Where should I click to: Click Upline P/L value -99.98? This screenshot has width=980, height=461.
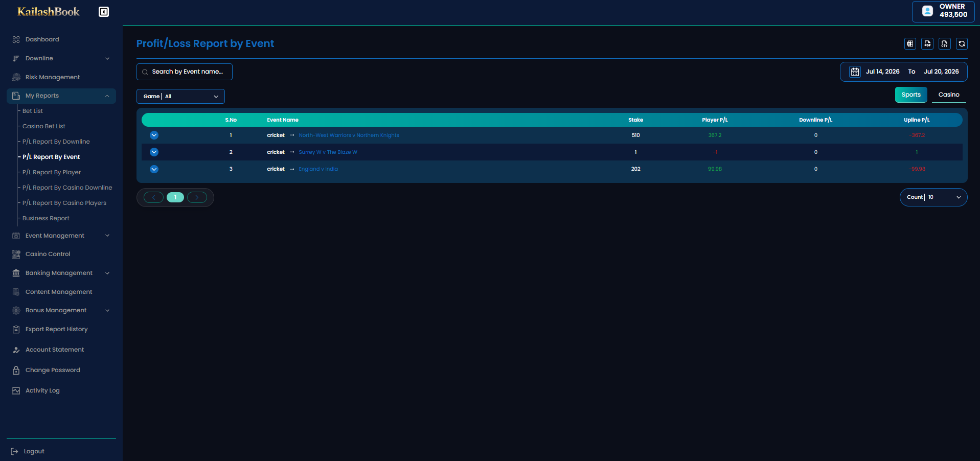point(917,169)
